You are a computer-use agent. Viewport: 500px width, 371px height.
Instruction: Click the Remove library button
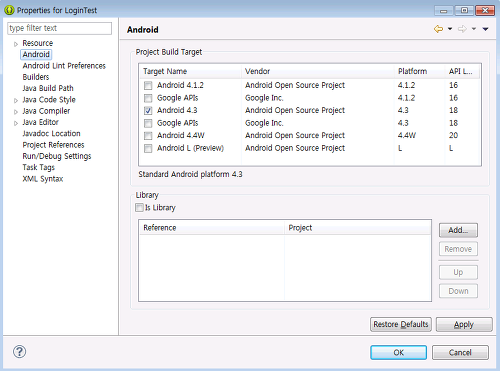pos(458,249)
